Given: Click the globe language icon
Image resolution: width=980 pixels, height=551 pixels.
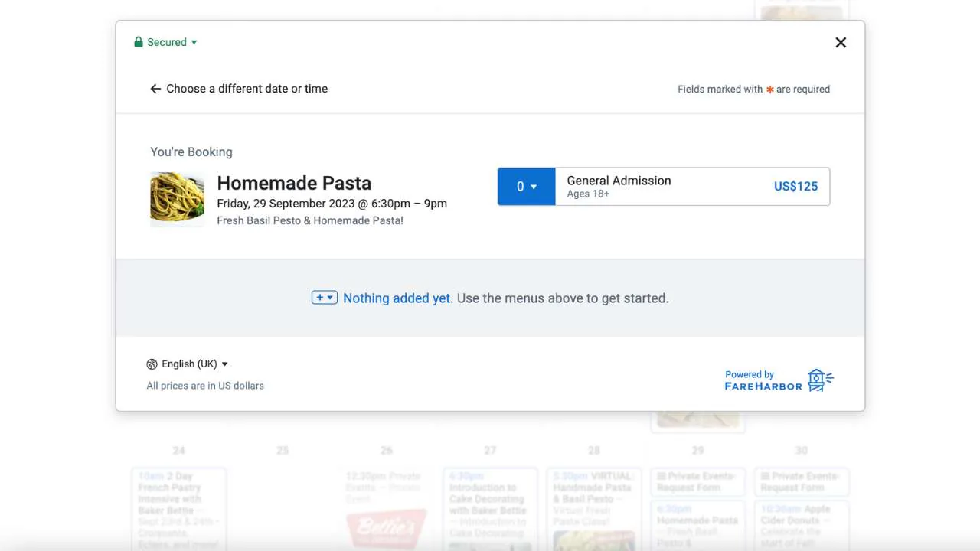Looking at the screenshot, I should point(152,364).
